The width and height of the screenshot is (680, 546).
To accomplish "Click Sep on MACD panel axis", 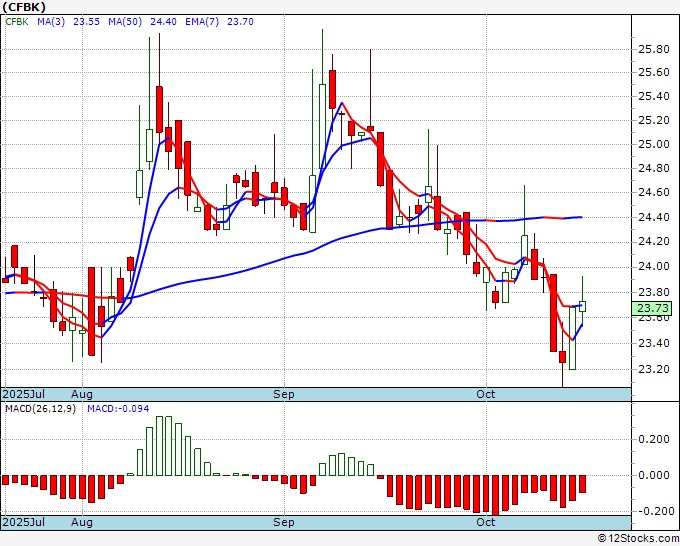I will [284, 522].
